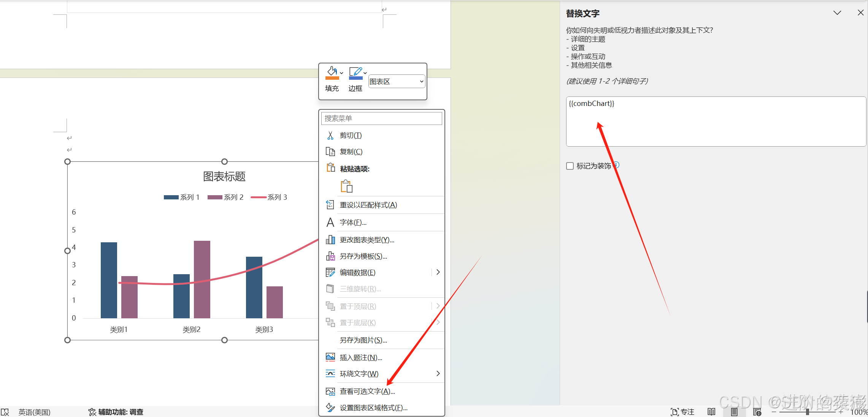Click the Copy (复制) icon
Viewport: 868px width, 417px height.
[x=330, y=151]
